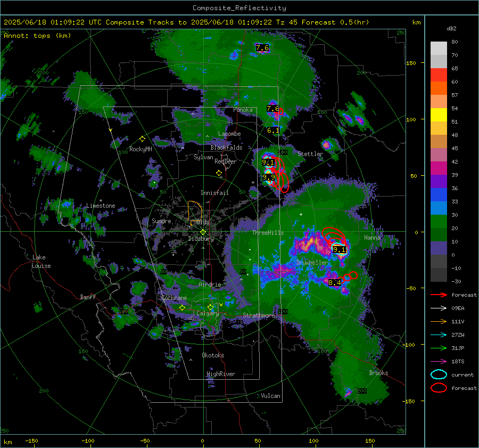Click the Cochrane label
This screenshot has width=479, height=448.
point(174,298)
